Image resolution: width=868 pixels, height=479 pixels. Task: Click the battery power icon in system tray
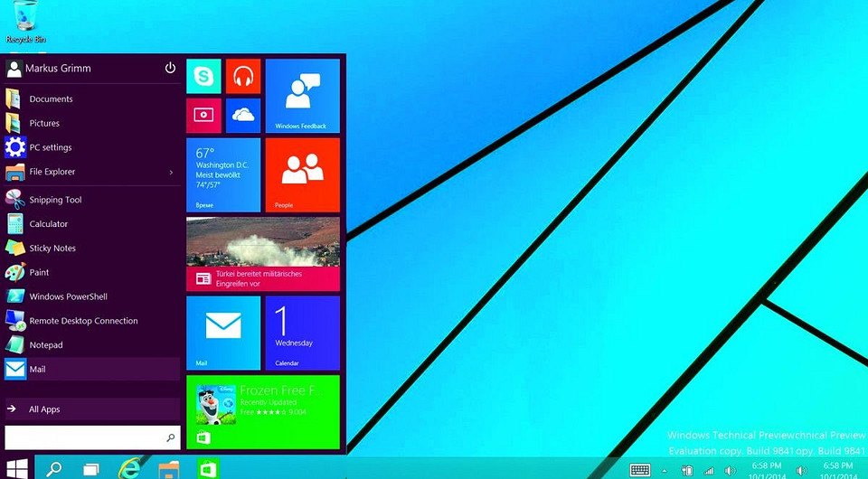tap(687, 471)
